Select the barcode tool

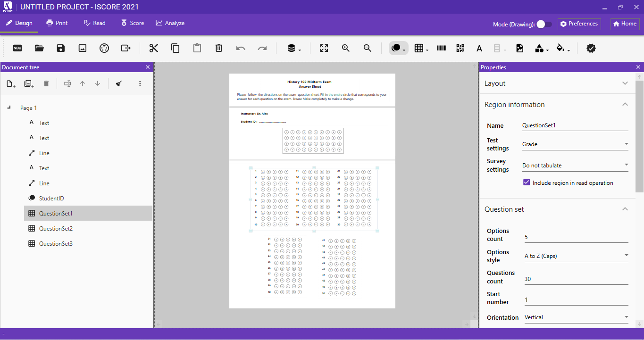coord(442,48)
